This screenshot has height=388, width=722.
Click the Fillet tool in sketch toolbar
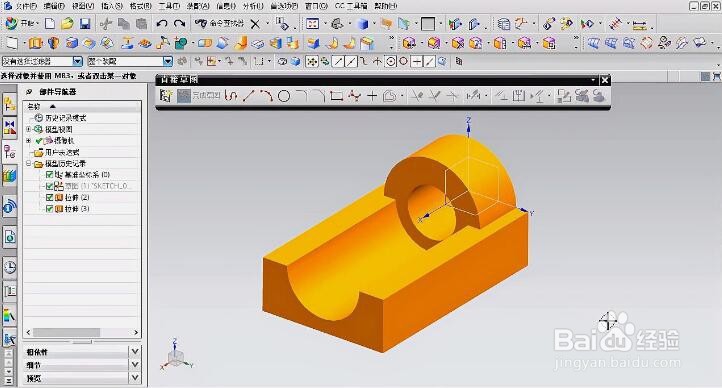[302, 96]
